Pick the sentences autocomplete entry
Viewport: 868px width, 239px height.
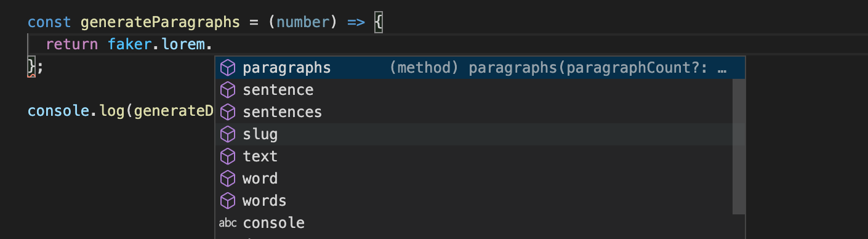(474, 112)
